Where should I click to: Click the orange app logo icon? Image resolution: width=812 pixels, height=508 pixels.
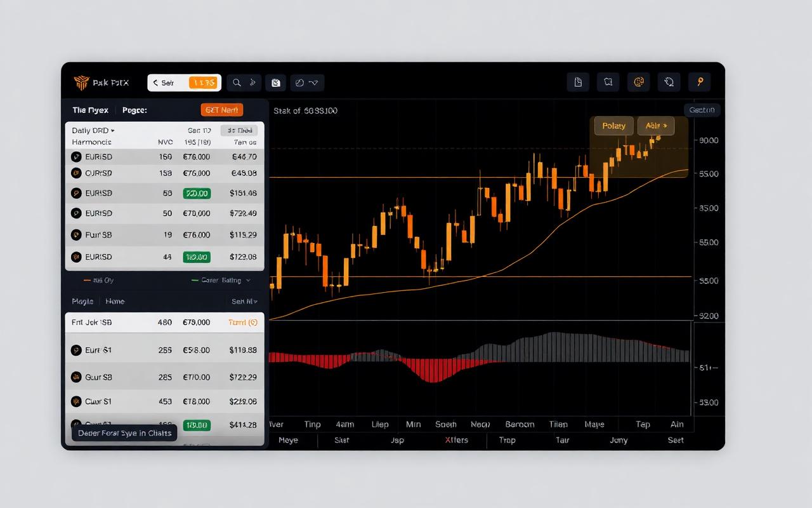tap(81, 83)
